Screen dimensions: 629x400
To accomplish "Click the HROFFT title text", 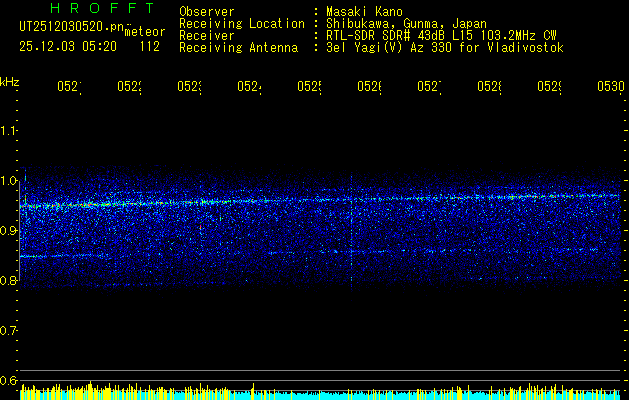I will coord(103,8).
